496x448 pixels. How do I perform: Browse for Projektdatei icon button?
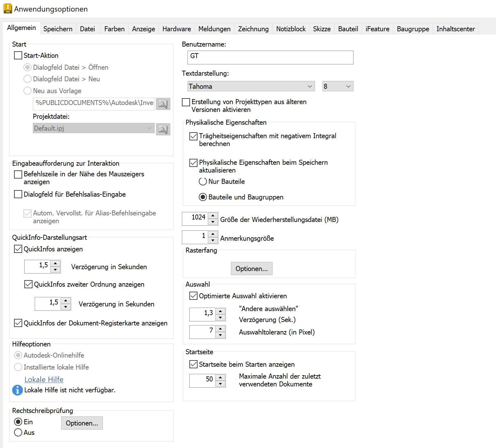coord(163,129)
